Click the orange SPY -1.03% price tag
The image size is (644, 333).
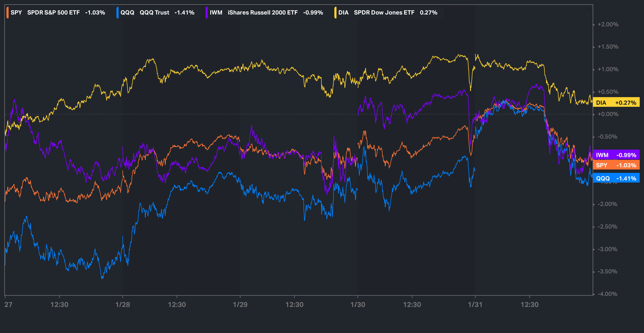point(616,165)
